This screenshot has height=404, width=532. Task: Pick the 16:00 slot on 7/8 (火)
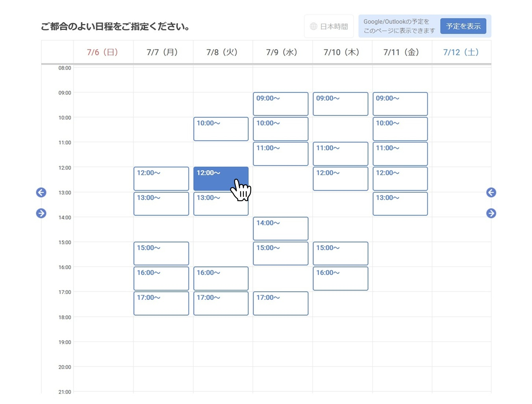tap(221, 278)
